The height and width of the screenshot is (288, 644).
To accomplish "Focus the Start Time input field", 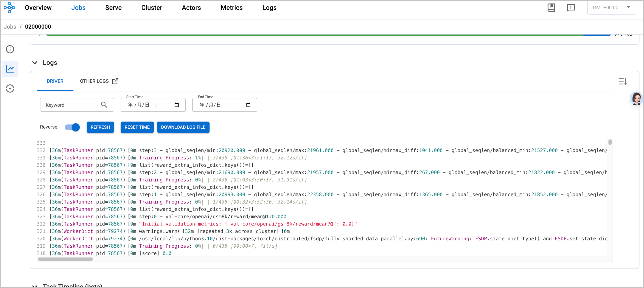I will 153,105.
